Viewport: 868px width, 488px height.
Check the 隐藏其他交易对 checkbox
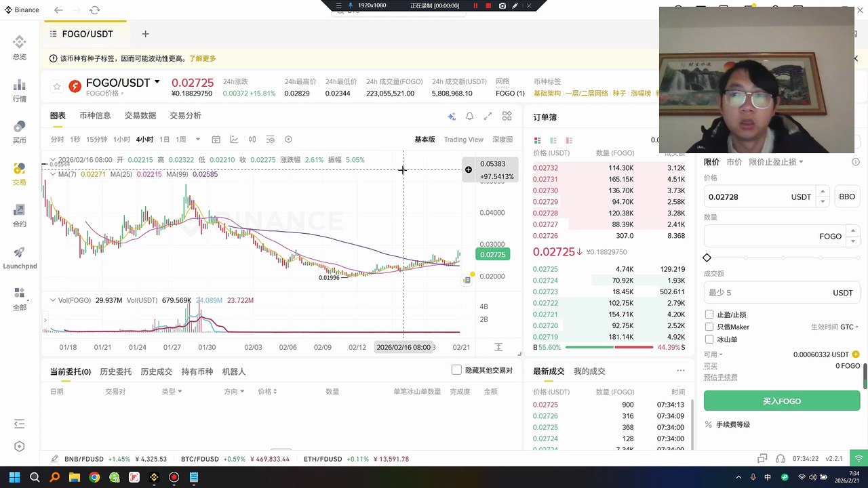[457, 370]
